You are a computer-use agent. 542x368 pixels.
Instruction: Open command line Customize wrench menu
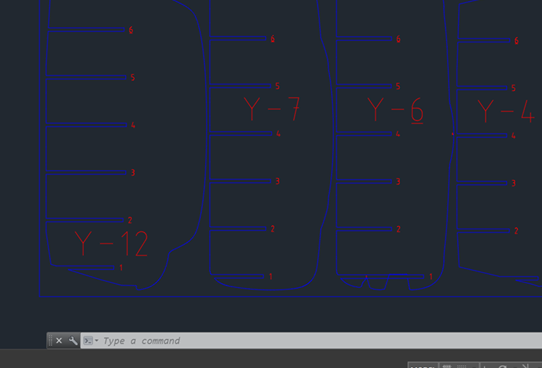click(73, 341)
